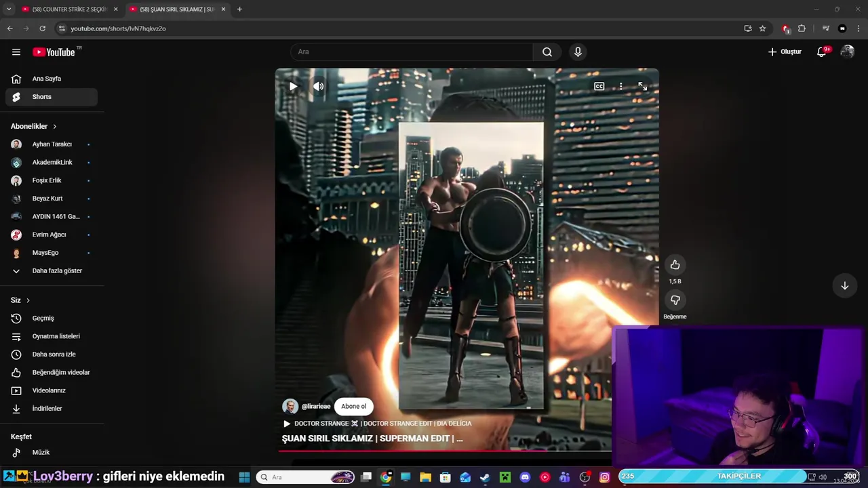Select Shorts in the sidebar
The height and width of the screenshot is (488, 868).
click(52, 97)
